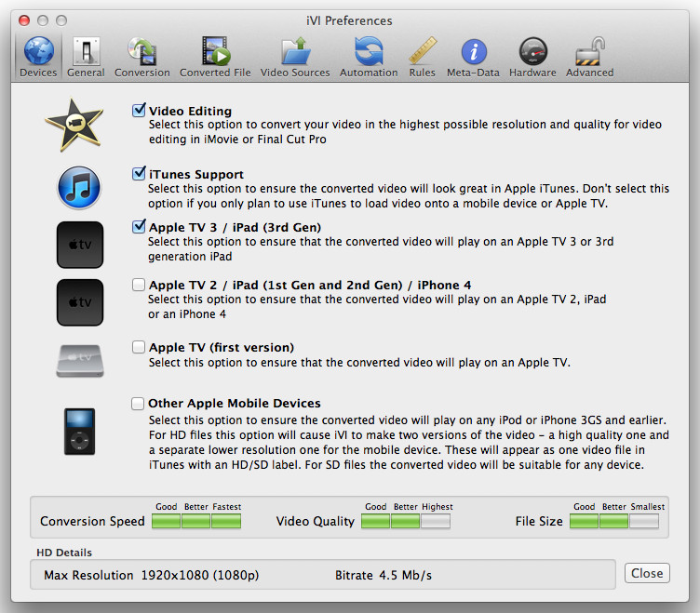Open the Hardware gauge pane

(532, 57)
